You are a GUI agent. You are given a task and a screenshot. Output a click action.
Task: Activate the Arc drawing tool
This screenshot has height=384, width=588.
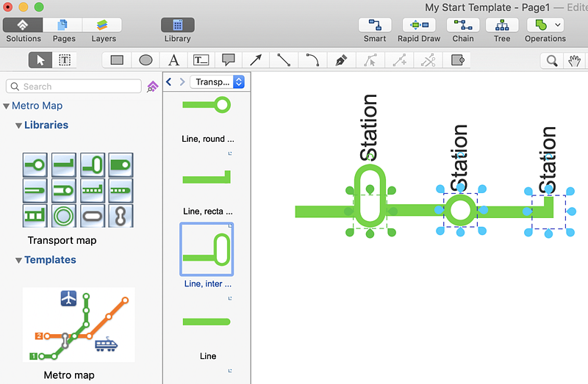(x=312, y=60)
